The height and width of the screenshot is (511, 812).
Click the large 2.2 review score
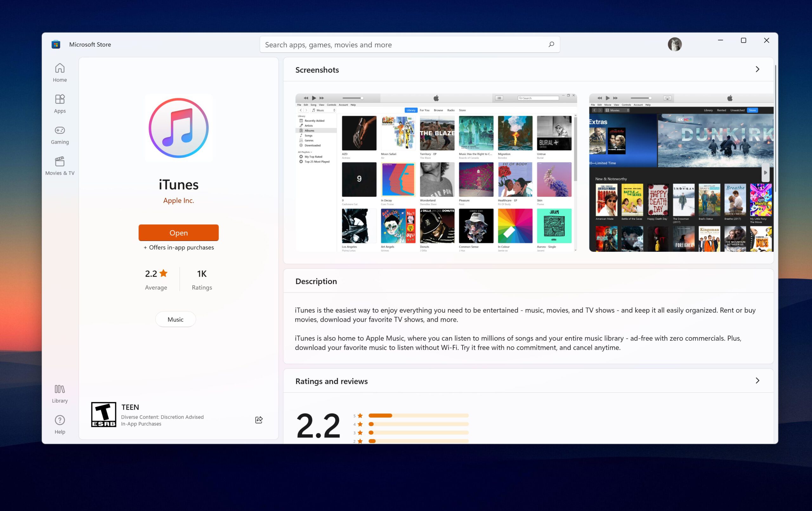click(x=318, y=425)
